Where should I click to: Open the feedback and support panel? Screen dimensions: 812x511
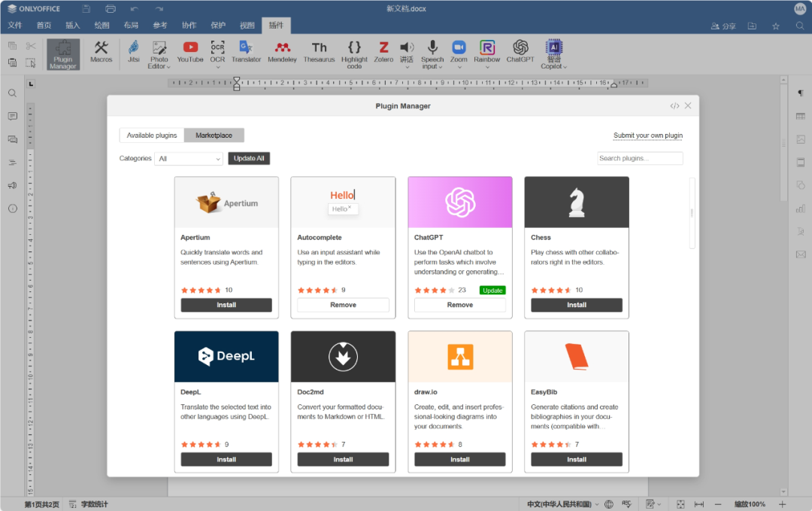click(13, 186)
